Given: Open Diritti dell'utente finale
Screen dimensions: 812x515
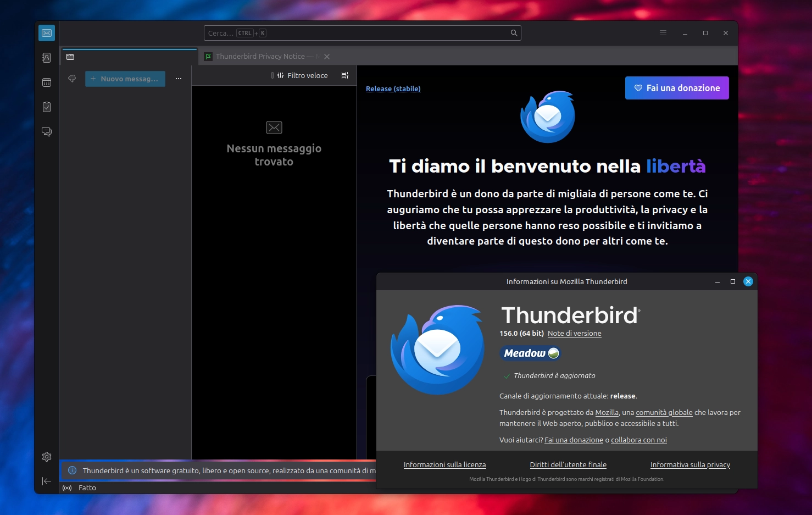Looking at the screenshot, I should [568, 464].
